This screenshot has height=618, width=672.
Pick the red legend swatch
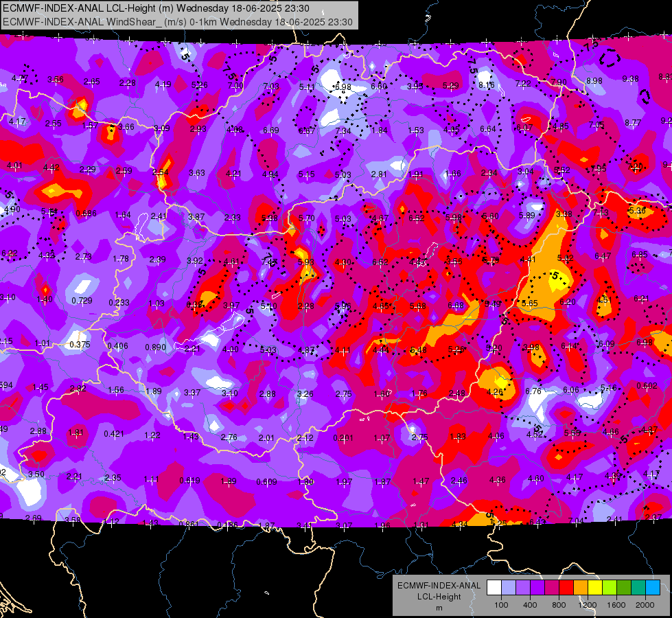point(566,588)
